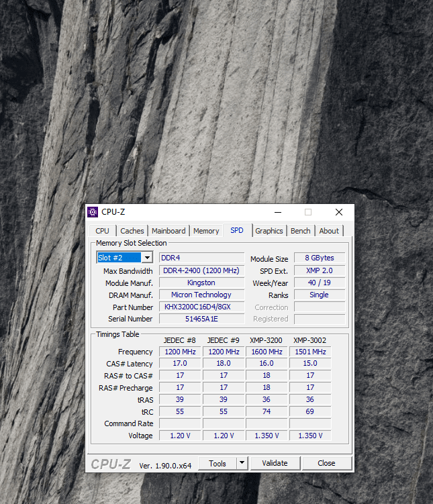Image resolution: width=433 pixels, height=504 pixels.
Task: Click the tRC value 74
Action: pyautogui.click(x=267, y=411)
